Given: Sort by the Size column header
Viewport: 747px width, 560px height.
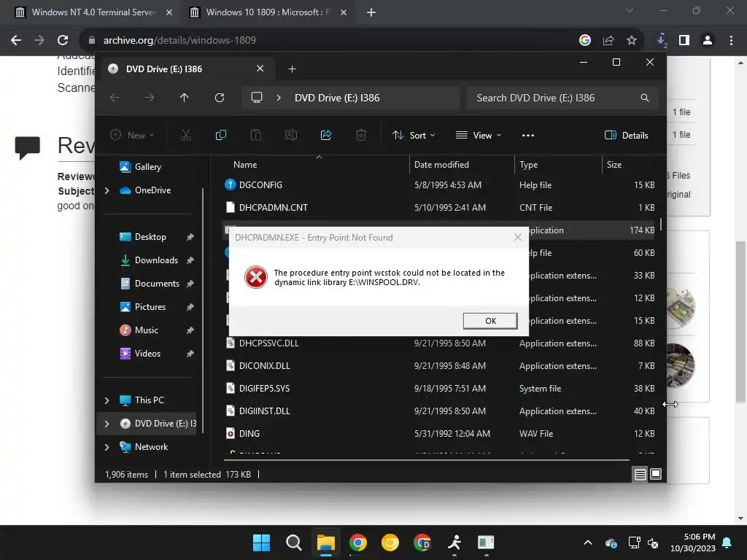Looking at the screenshot, I should point(630,165).
